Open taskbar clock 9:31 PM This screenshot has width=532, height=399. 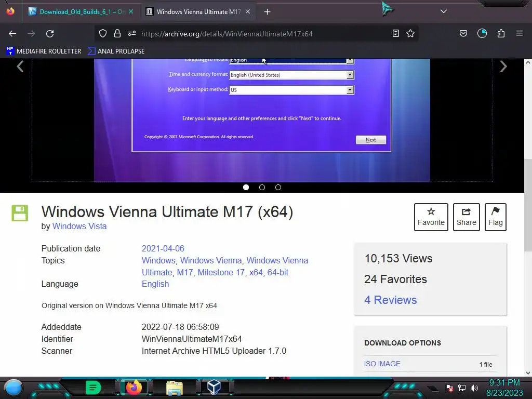click(504, 388)
